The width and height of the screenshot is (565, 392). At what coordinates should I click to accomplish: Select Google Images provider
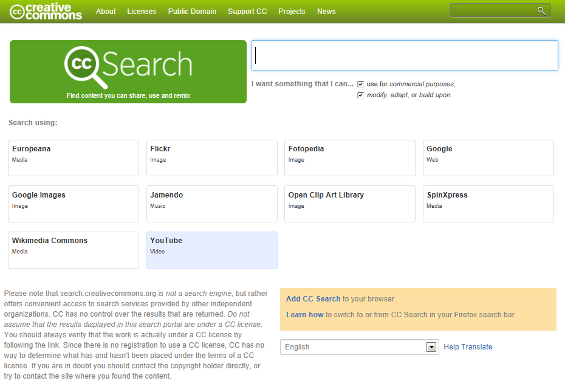74,204
